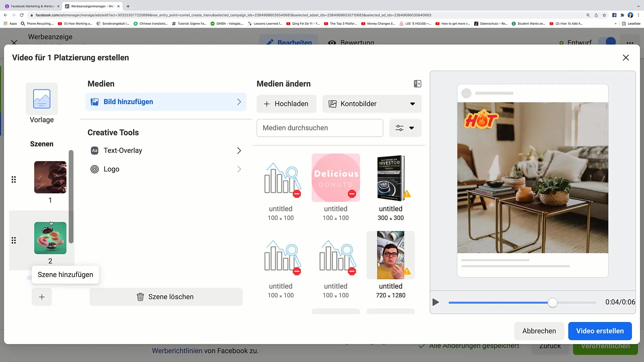644x362 pixels.
Task: Click the drag handle beside scene 1
Action: pyautogui.click(x=14, y=180)
